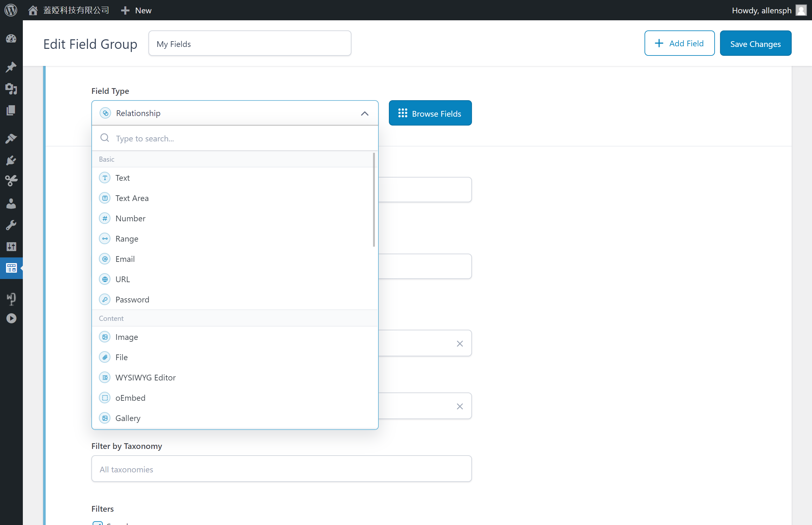Screen dimensions: 812x525
Task: Collapse the Relationship field type dropdown
Action: (x=364, y=113)
